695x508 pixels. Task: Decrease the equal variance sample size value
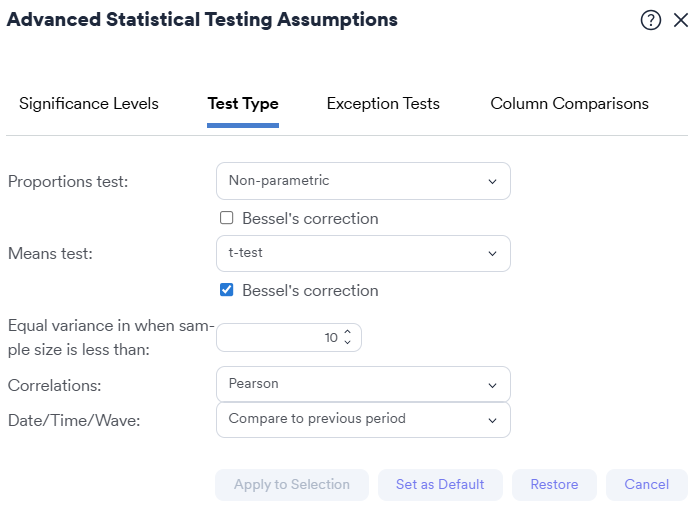347,342
